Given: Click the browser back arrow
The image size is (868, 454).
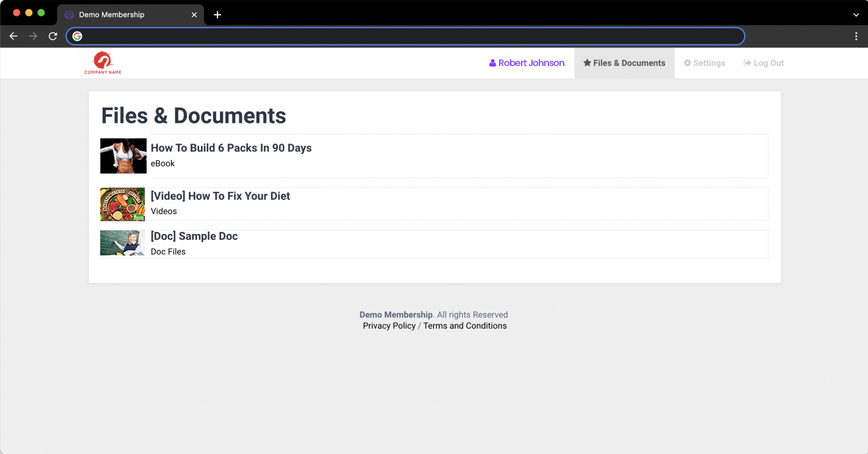Looking at the screenshot, I should 13,37.
